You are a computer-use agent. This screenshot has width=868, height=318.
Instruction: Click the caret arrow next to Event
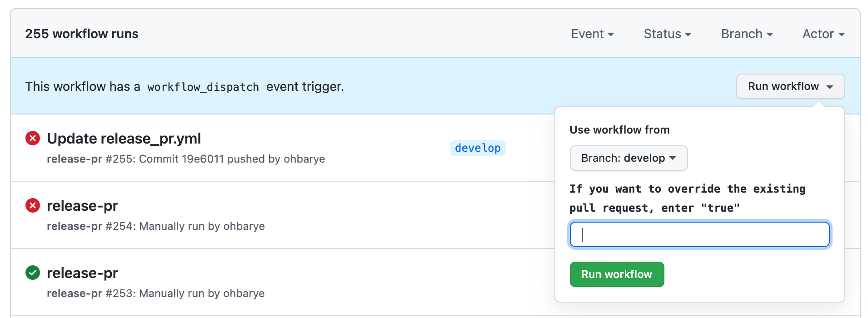click(x=611, y=35)
